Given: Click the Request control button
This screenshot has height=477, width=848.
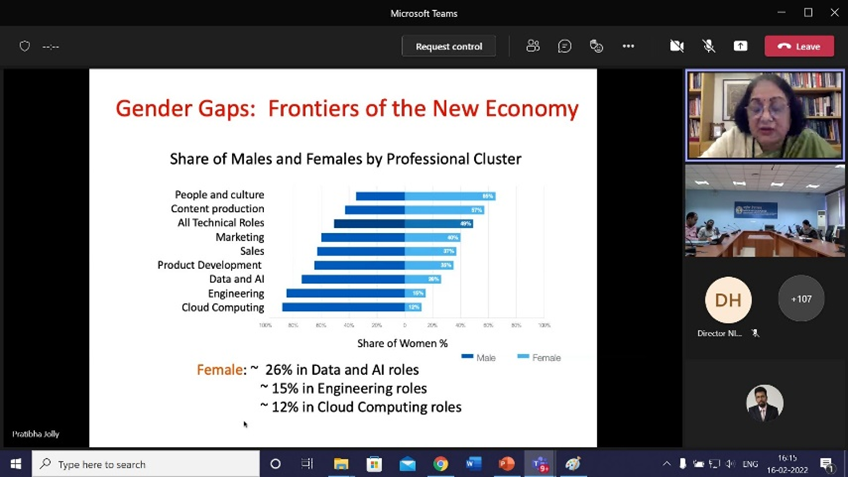Looking at the screenshot, I should 448,46.
